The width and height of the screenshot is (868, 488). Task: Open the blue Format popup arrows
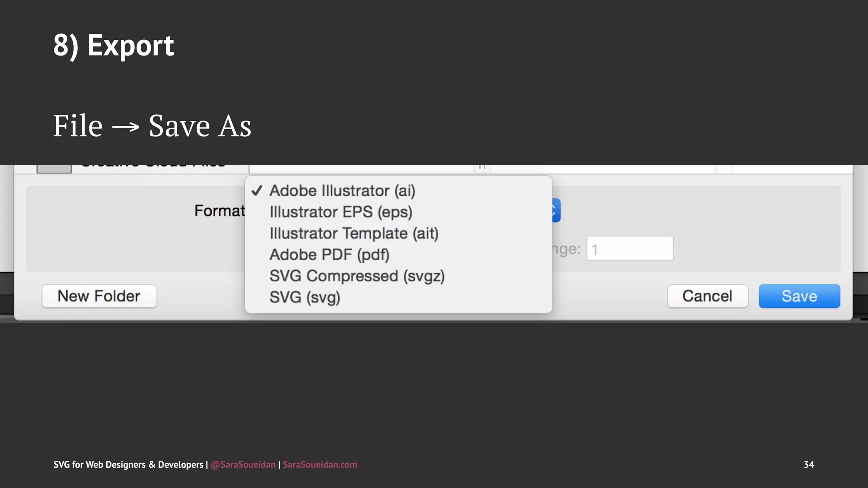556,210
